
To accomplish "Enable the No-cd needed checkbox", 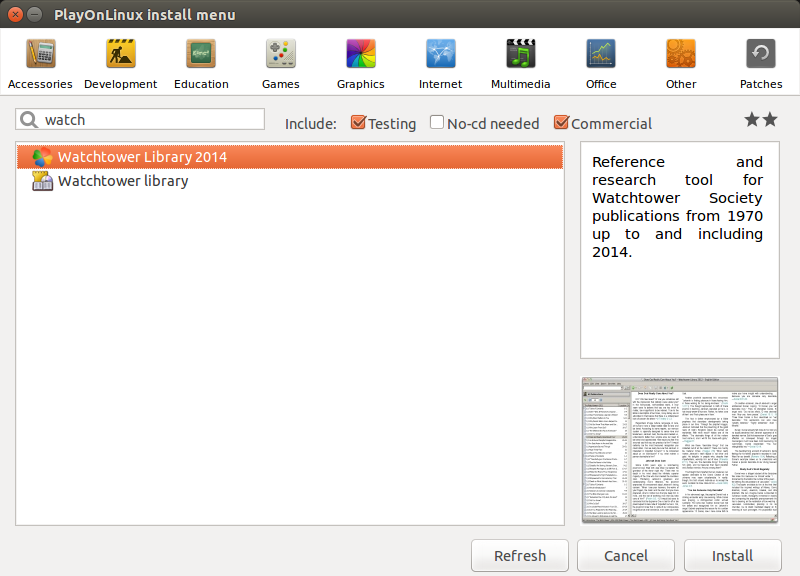I will [x=437, y=123].
